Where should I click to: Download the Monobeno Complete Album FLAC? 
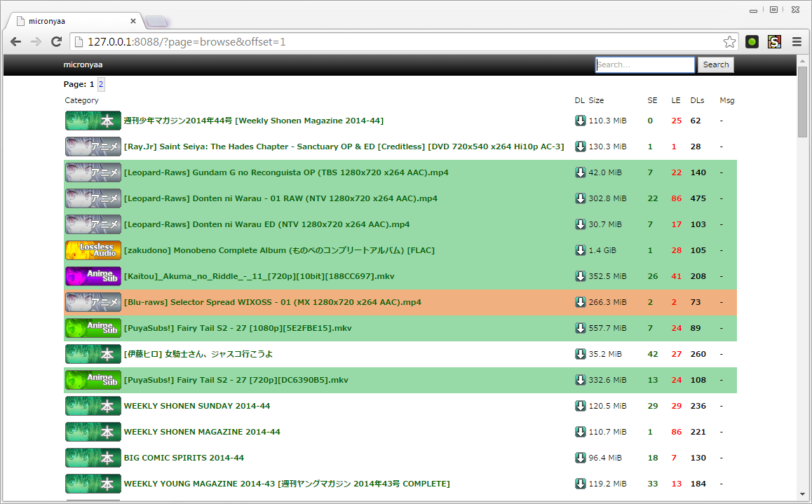[580, 250]
